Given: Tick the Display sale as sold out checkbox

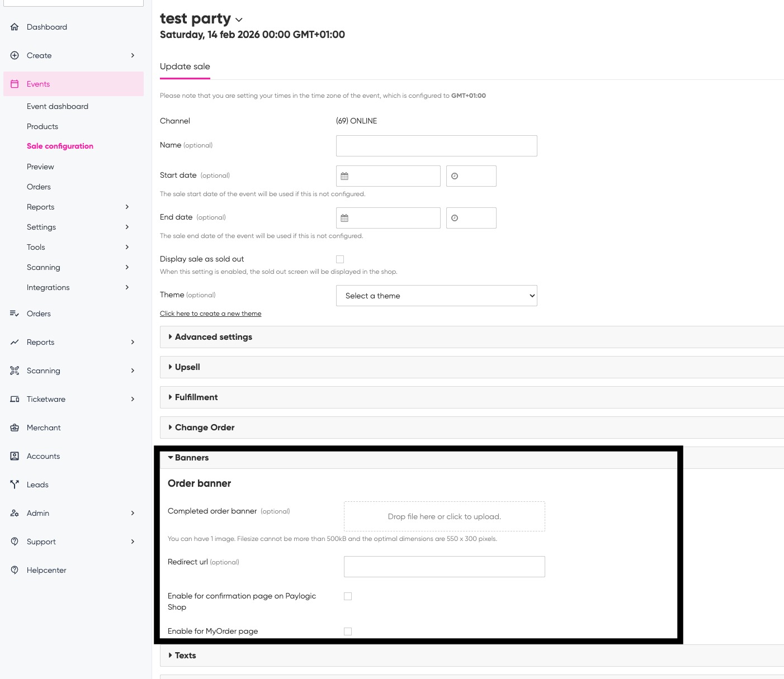Looking at the screenshot, I should tap(340, 259).
